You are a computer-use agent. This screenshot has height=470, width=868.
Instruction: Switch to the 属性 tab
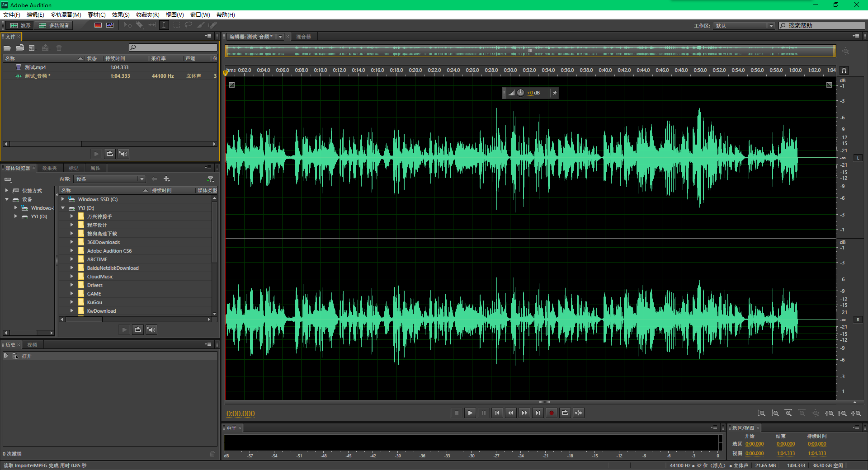[x=95, y=168]
